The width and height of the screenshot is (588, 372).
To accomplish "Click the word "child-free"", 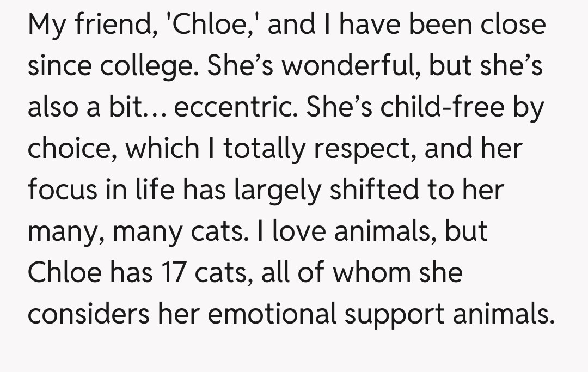I will pyautogui.click(x=444, y=107).
